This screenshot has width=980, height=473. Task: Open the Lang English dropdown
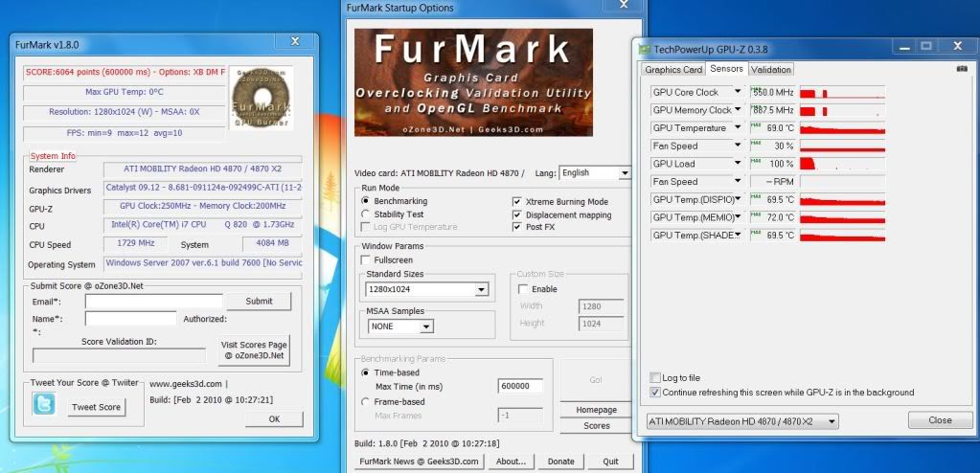pyautogui.click(x=624, y=173)
